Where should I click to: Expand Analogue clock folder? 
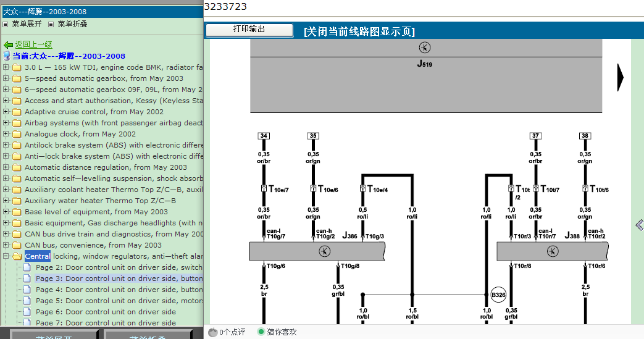pyautogui.click(x=6, y=133)
